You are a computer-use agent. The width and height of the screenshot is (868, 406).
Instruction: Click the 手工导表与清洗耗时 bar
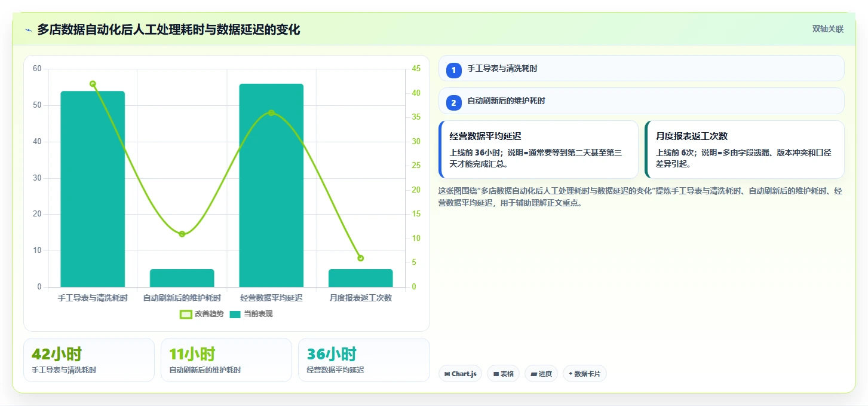pos(93,189)
